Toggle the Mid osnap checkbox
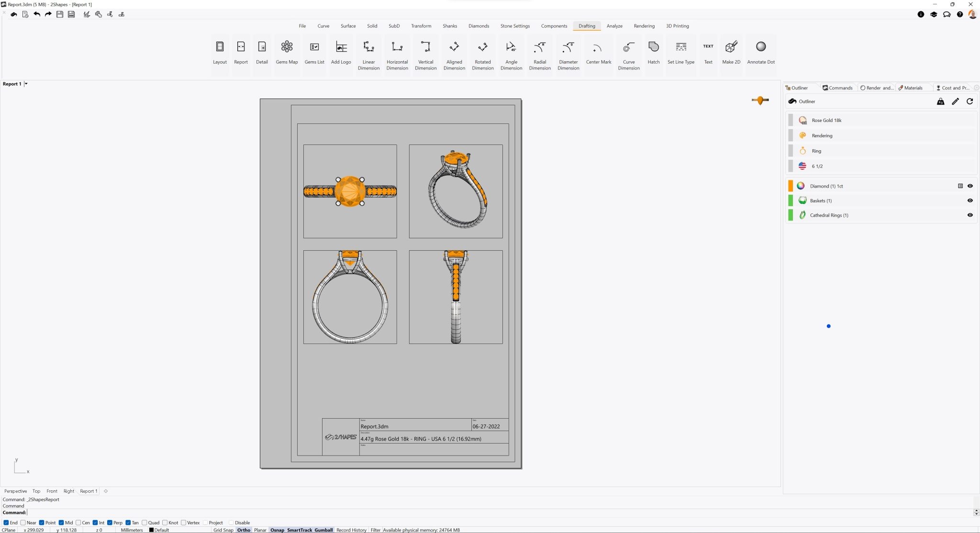This screenshot has width=980, height=533. [61, 522]
